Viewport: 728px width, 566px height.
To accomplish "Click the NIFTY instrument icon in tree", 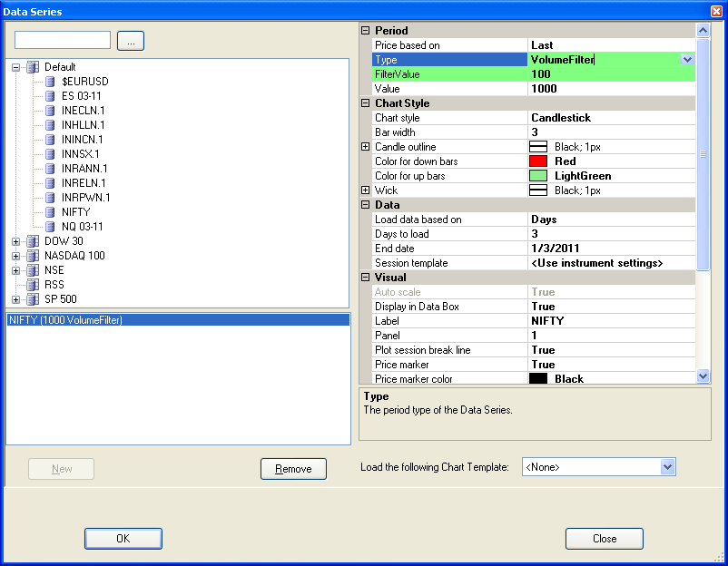I will point(50,212).
